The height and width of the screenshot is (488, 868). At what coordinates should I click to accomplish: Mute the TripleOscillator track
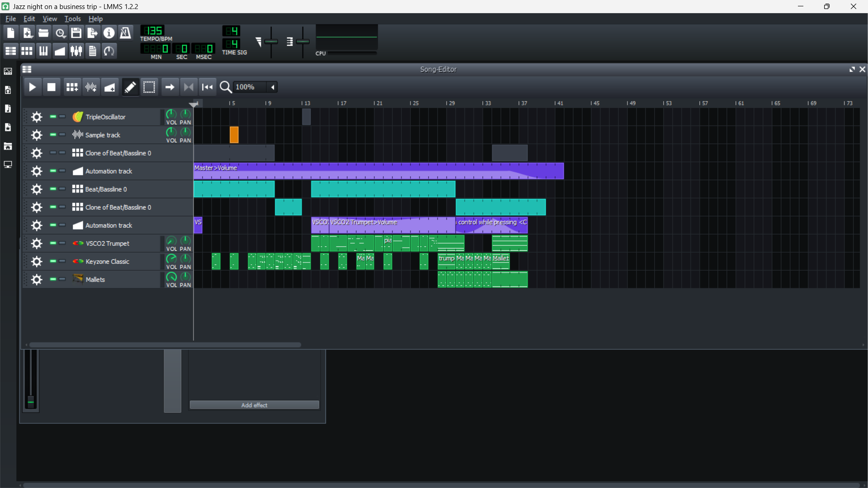pos(53,117)
